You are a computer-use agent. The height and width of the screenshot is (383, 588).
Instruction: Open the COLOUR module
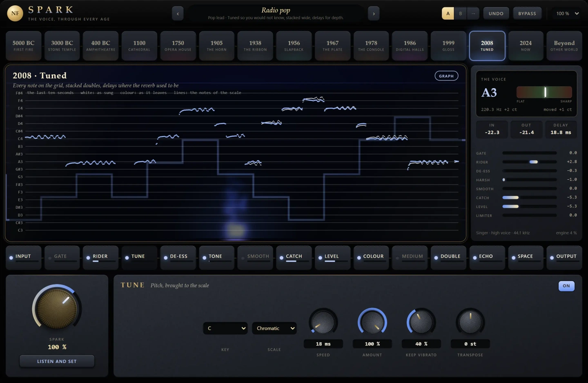[371, 257]
